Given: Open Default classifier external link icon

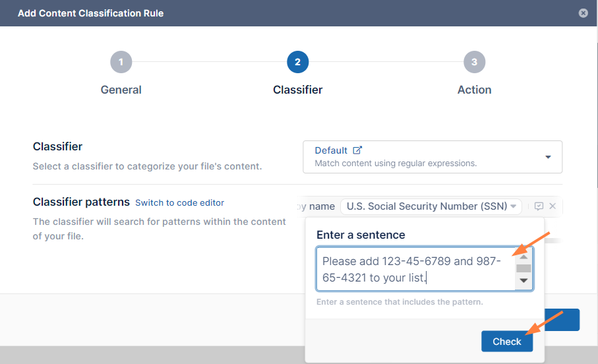Looking at the screenshot, I should coord(358,150).
